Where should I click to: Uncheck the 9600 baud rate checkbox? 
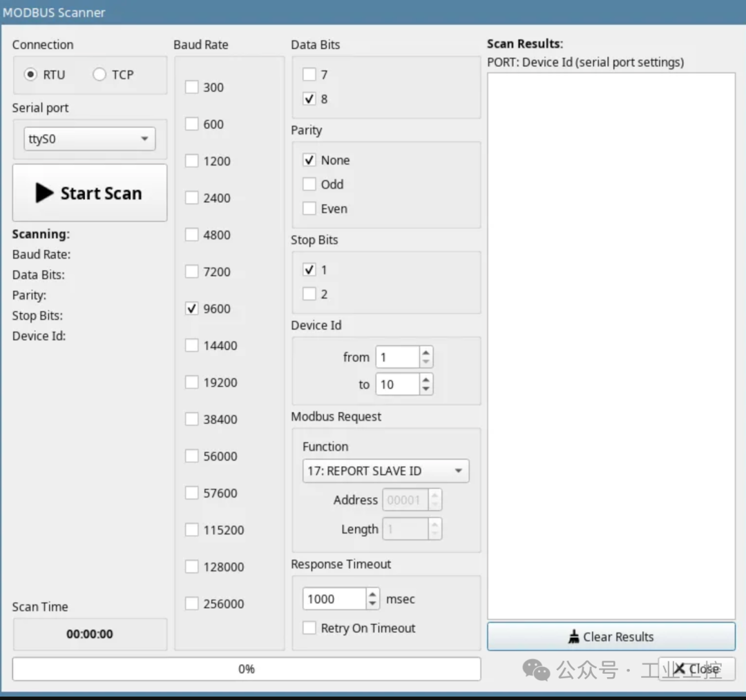pyautogui.click(x=192, y=309)
